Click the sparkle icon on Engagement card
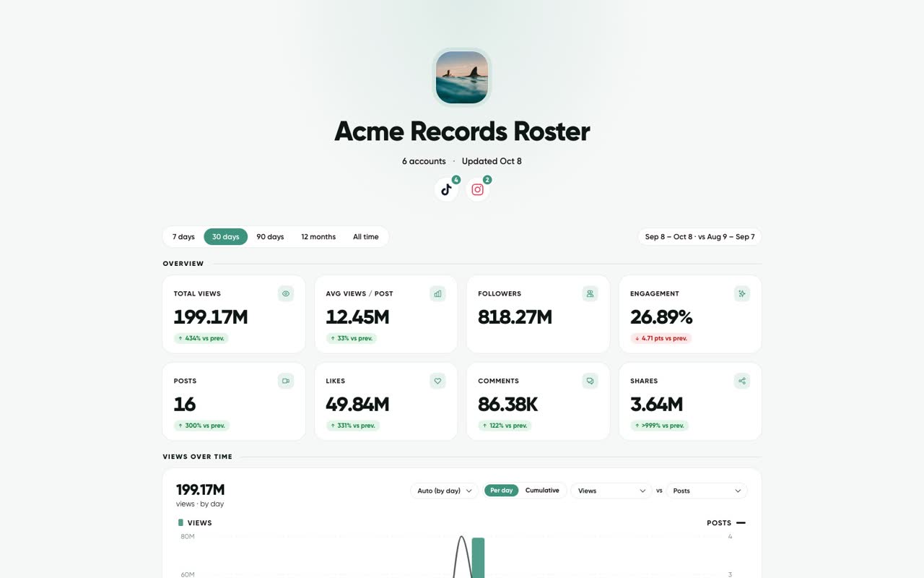This screenshot has height=578, width=924. click(742, 293)
